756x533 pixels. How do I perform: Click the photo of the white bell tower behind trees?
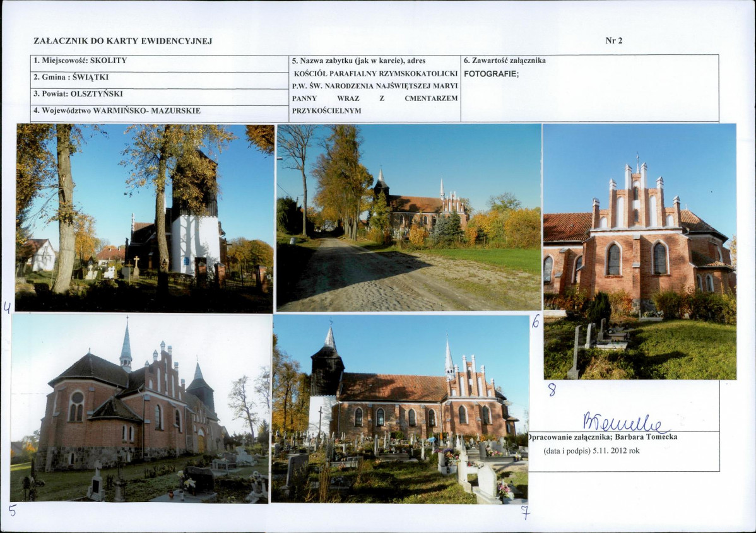tap(145, 218)
